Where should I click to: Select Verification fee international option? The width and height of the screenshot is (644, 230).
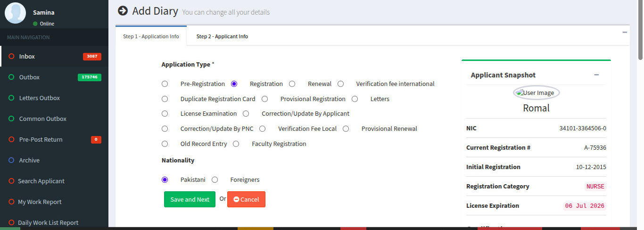click(340, 84)
